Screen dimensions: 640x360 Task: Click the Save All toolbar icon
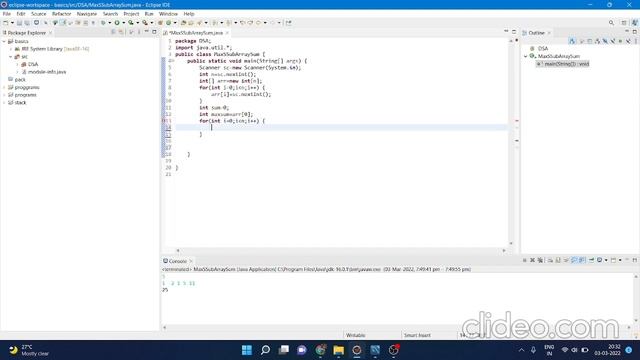[27, 23]
